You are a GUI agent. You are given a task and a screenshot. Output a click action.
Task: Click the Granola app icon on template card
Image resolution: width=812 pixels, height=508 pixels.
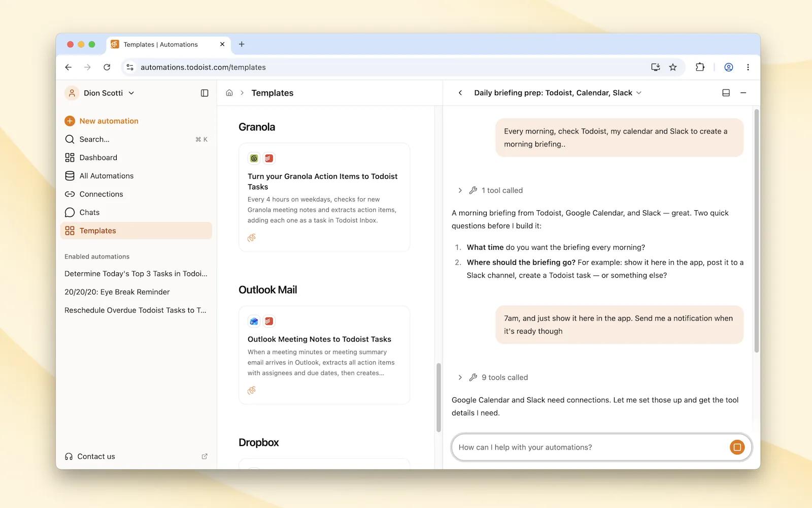click(x=254, y=158)
